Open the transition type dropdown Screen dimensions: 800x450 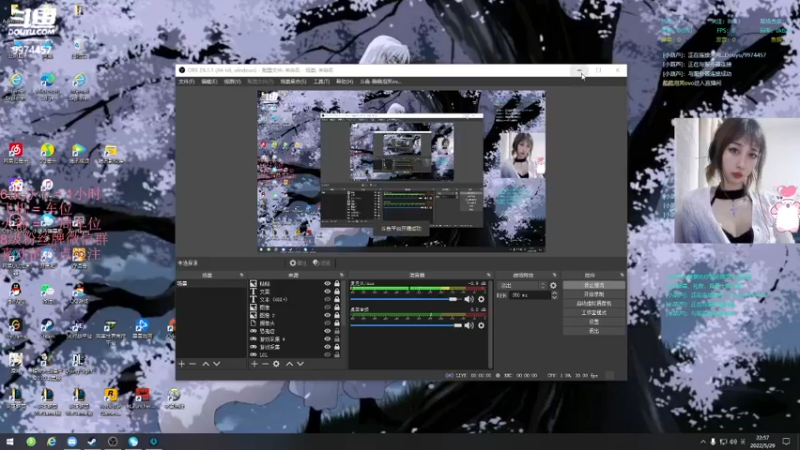(522, 285)
